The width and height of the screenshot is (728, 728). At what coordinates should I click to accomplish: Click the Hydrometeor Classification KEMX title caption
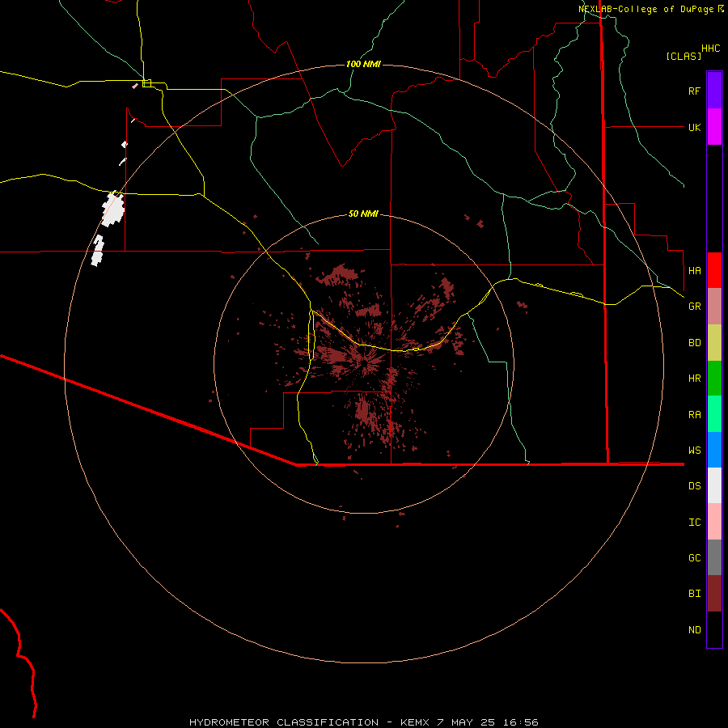coord(364,722)
